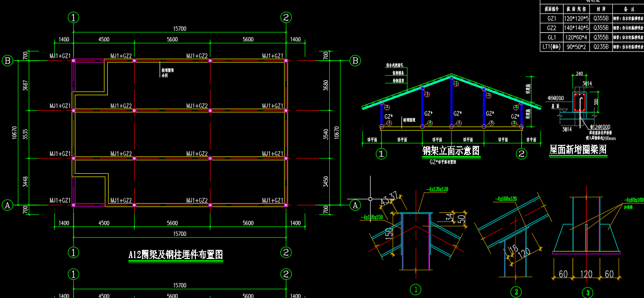
Task: Click the -4x120x120 plate annotation
Action: (x=437, y=189)
